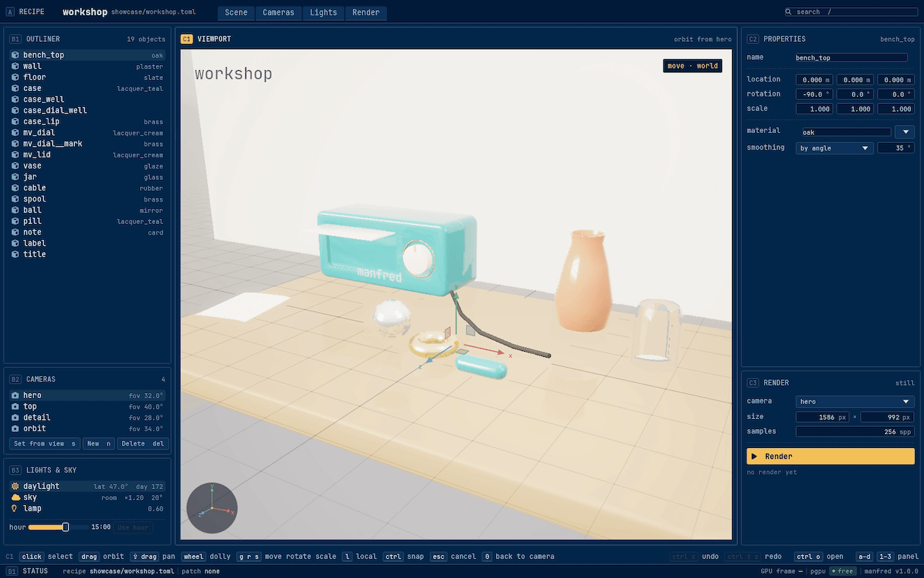Click the cube icon beside ball
Screen dimensions: 924x578
[15, 210]
